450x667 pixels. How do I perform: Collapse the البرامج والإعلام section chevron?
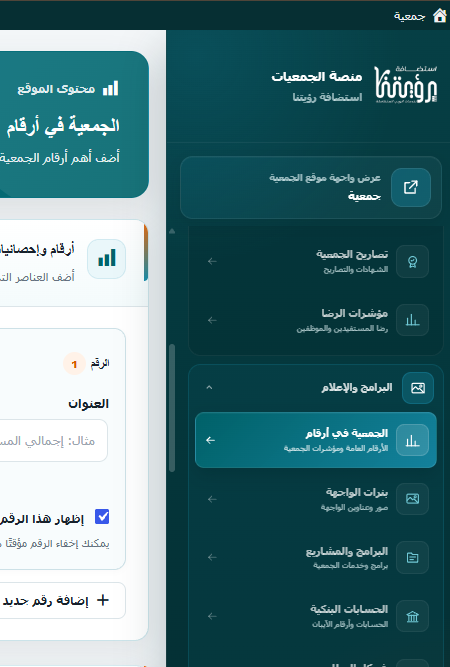tap(209, 388)
